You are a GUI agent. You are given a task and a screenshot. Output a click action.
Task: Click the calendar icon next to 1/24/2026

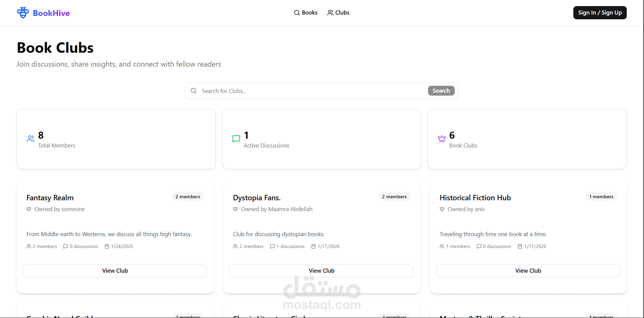pyautogui.click(x=107, y=247)
